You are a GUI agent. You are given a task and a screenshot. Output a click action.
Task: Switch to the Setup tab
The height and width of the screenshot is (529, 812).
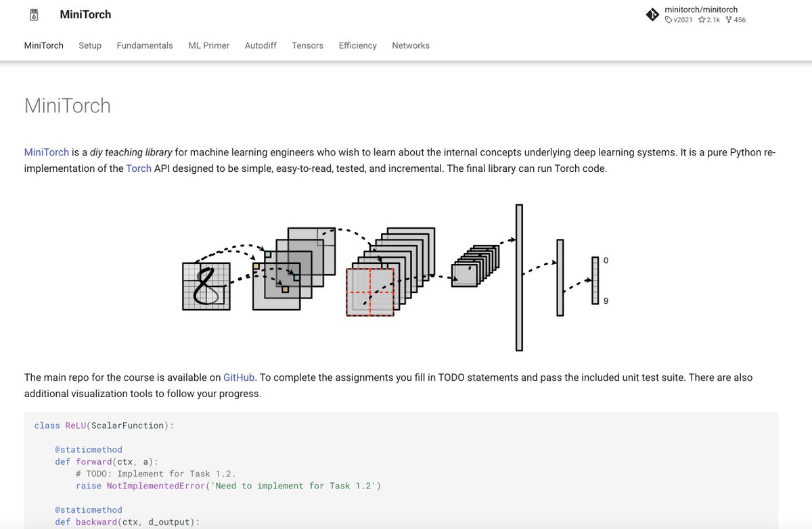pos(90,45)
